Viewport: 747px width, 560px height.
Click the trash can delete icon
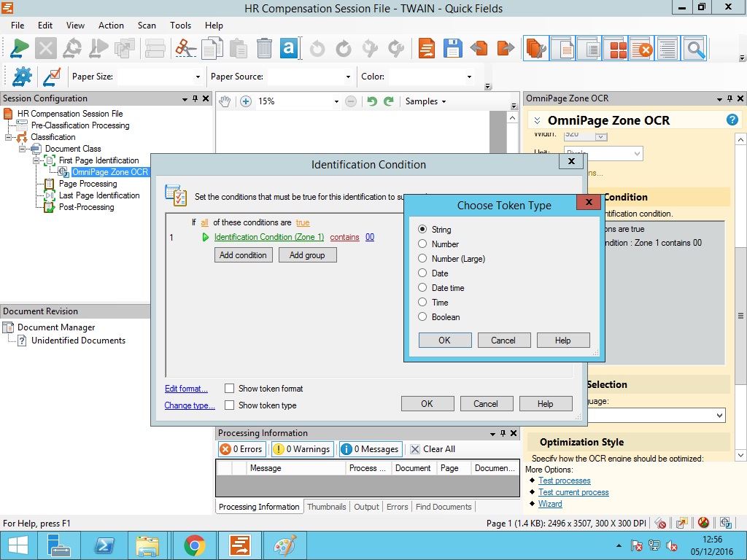[x=264, y=49]
